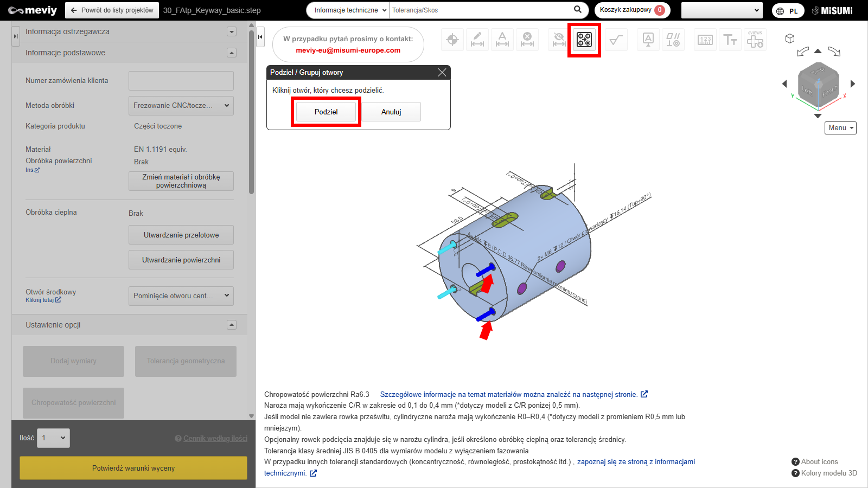The height and width of the screenshot is (488, 868).
Task: Click the isometric cube view icon
Action: pyautogui.click(x=790, y=38)
